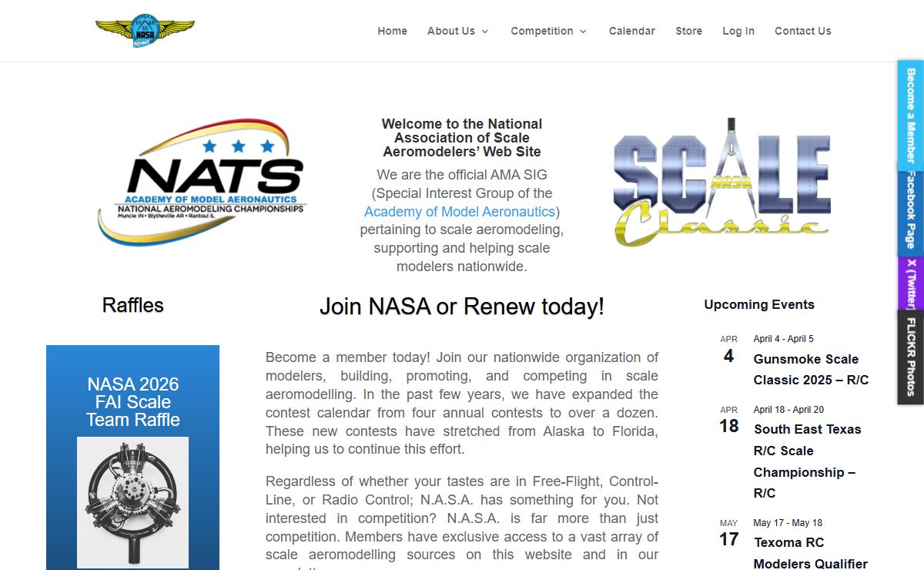The height and width of the screenshot is (570, 924).
Task: Open the Competition menu
Action: (x=542, y=31)
